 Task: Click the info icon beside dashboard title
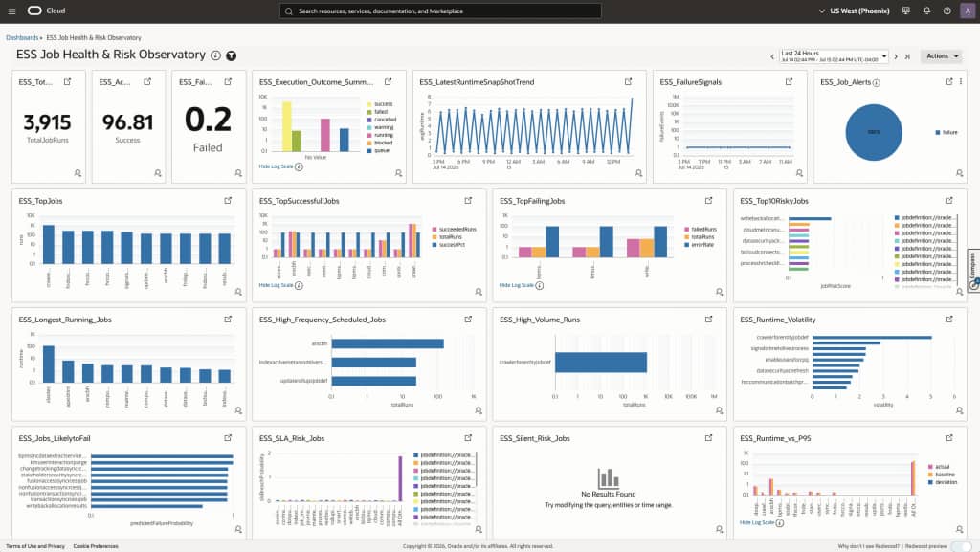[215, 55]
